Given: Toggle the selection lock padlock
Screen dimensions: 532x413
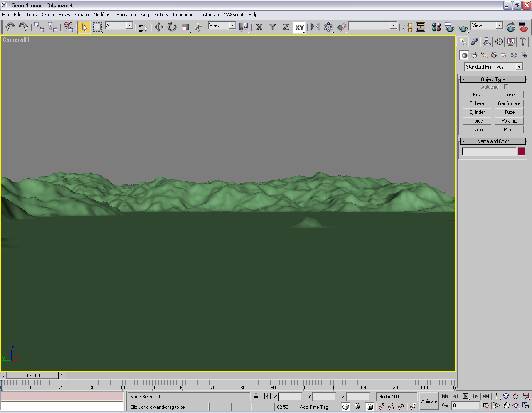Looking at the screenshot, I should coord(256,397).
